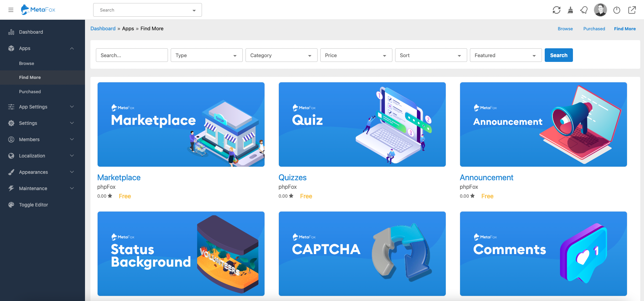Select Find More in the sidebar submenu

43,78
